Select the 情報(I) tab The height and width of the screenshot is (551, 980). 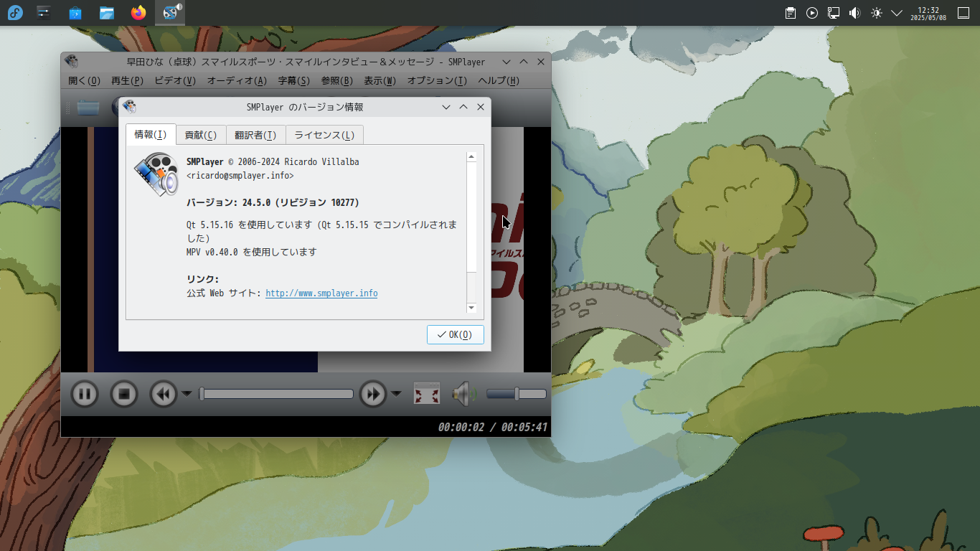[151, 134]
